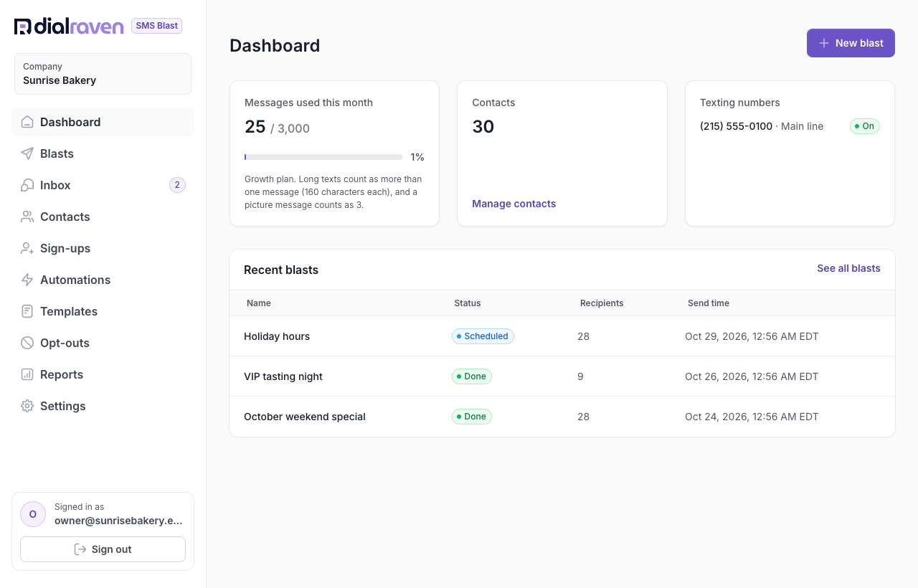Click the SMS Blast badge

156,26
